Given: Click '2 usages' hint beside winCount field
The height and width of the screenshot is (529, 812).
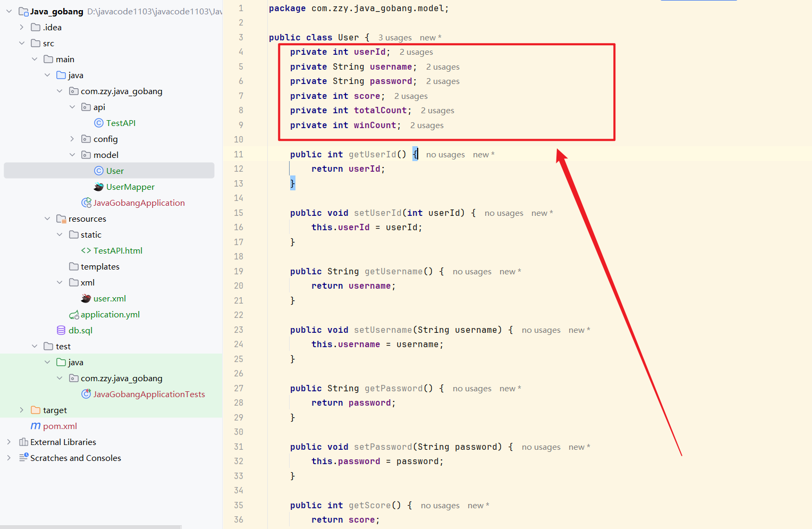Looking at the screenshot, I should pos(427,125).
